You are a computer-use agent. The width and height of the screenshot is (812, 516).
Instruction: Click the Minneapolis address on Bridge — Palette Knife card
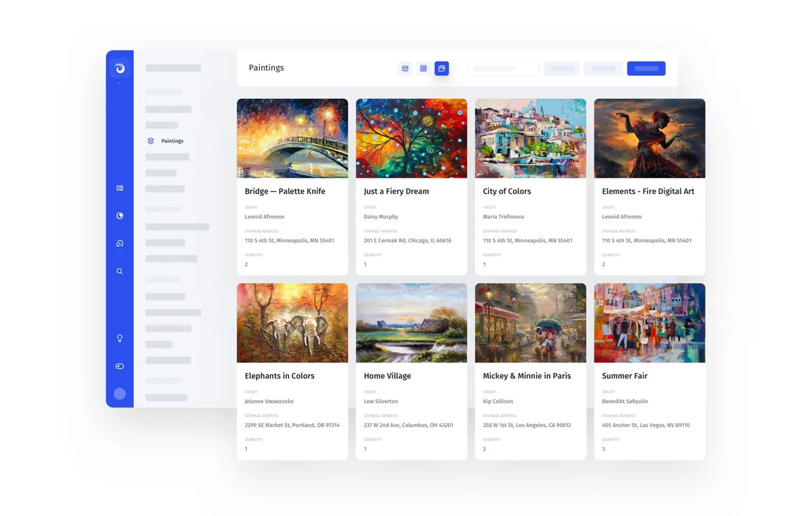(x=289, y=241)
